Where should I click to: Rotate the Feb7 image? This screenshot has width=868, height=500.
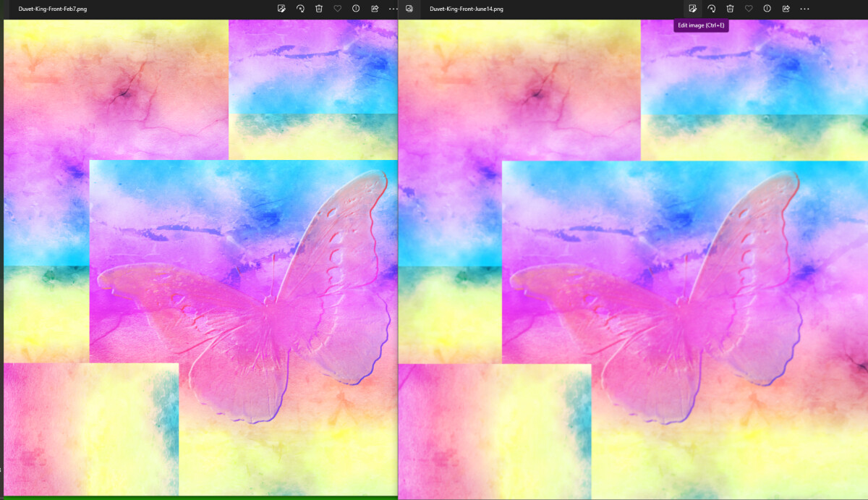point(300,9)
